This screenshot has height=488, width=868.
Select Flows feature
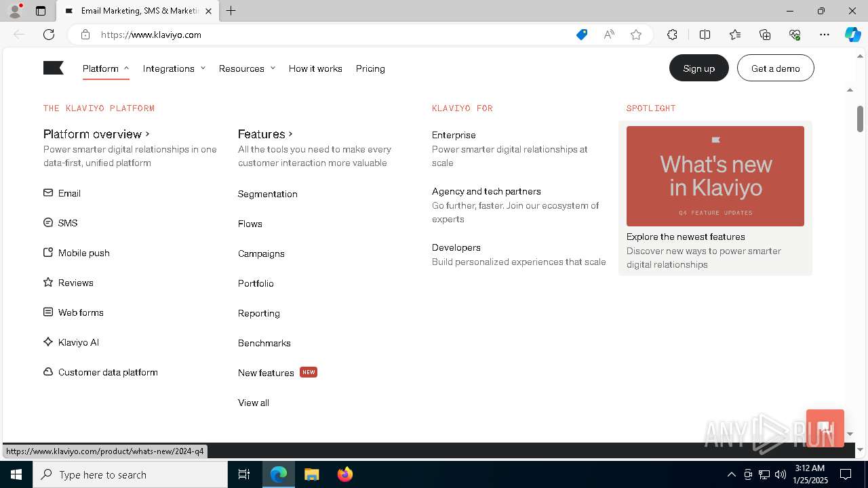click(250, 224)
